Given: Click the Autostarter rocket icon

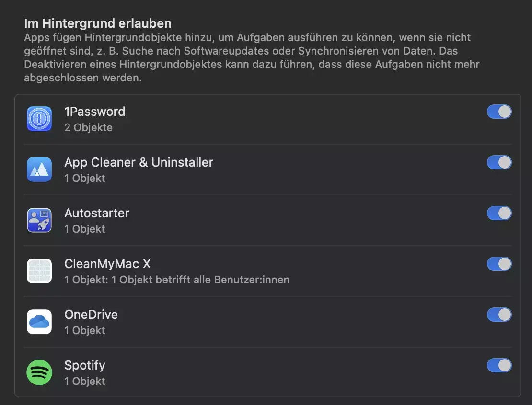Looking at the screenshot, I should point(39,220).
